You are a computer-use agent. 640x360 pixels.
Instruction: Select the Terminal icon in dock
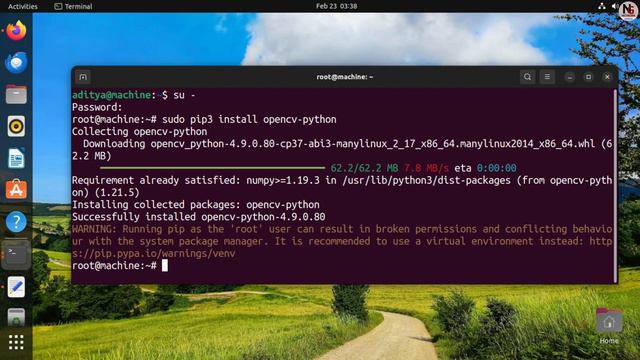(16, 253)
